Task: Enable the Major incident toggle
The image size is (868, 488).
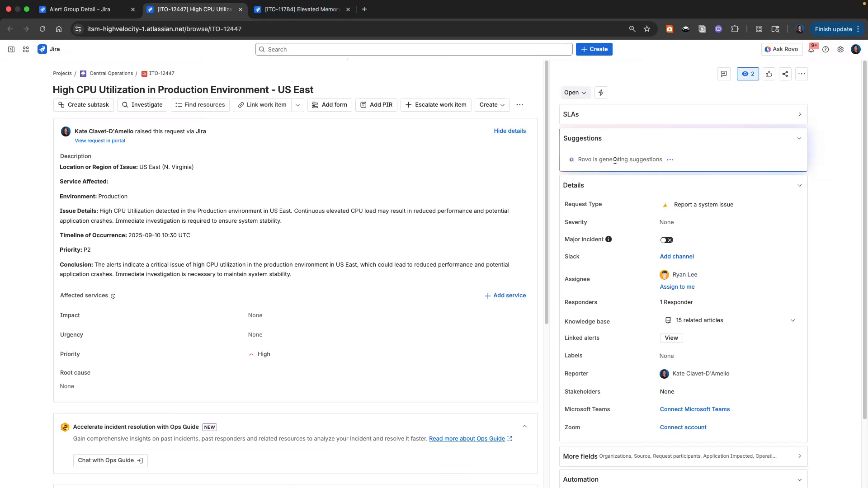Action: (667, 239)
